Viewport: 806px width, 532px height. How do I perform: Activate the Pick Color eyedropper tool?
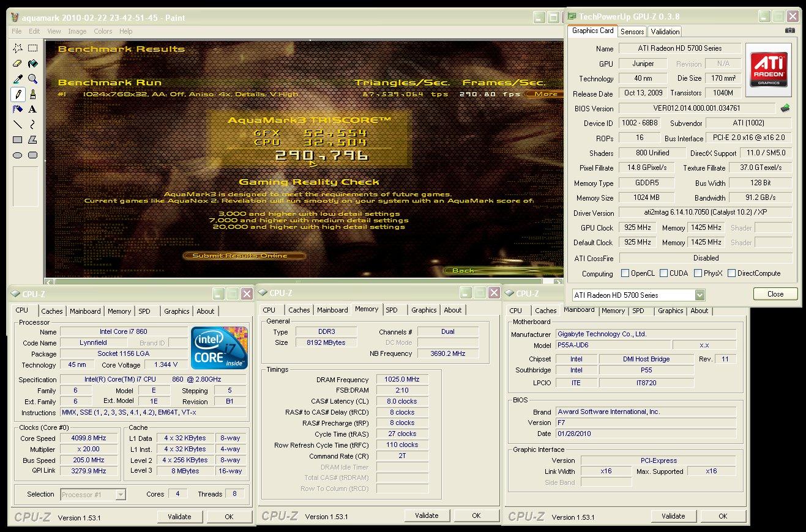(18, 78)
